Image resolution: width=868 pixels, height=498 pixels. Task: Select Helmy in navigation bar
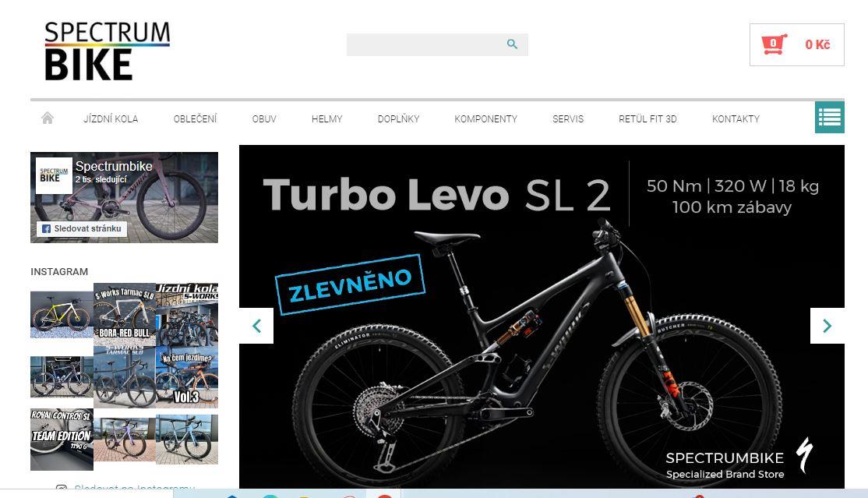[x=326, y=118]
